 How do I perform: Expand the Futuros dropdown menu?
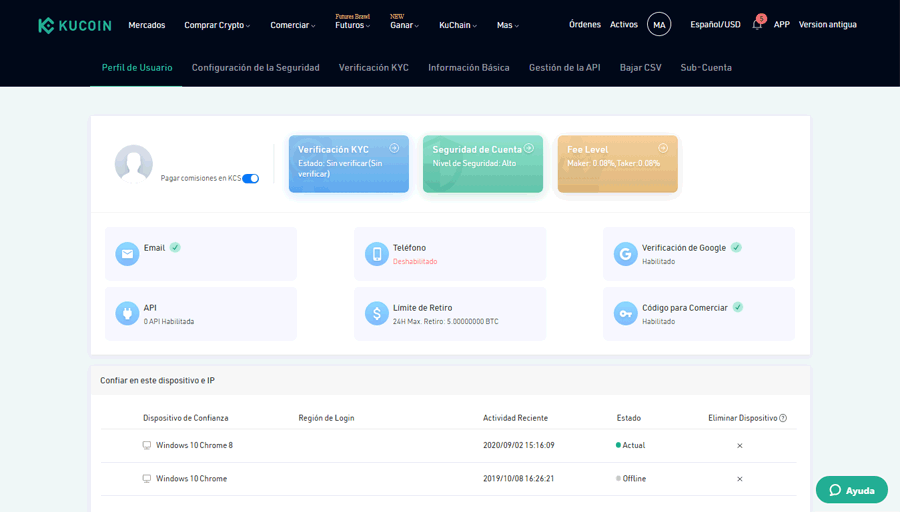(352, 25)
